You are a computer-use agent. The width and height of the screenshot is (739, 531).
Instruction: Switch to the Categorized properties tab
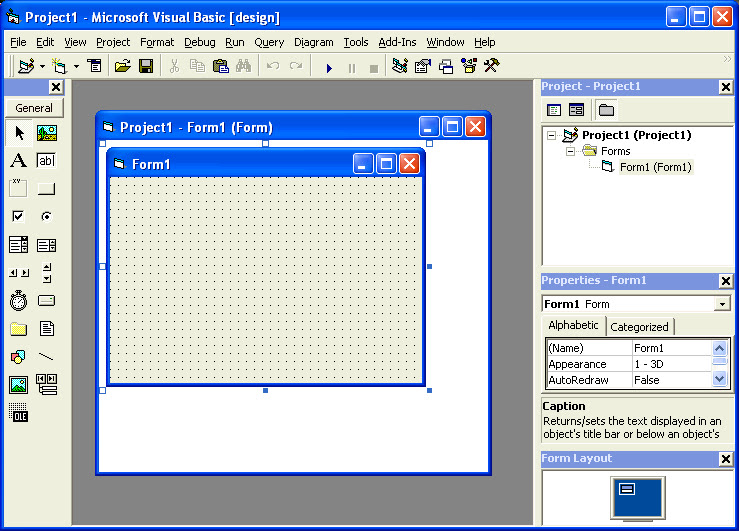point(640,327)
